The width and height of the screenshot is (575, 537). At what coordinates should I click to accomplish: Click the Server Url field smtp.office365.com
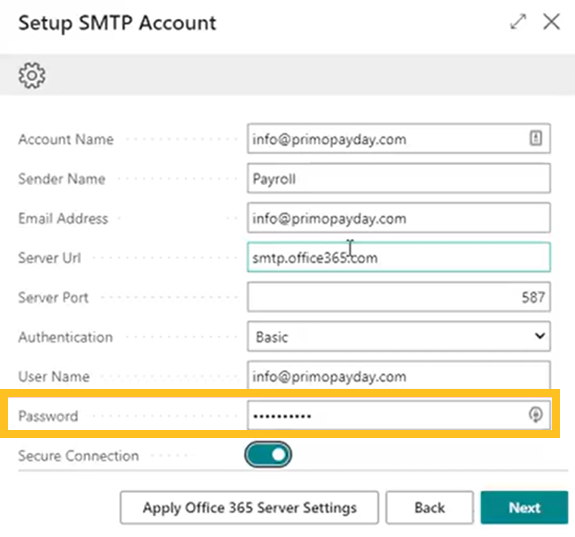coord(399,257)
